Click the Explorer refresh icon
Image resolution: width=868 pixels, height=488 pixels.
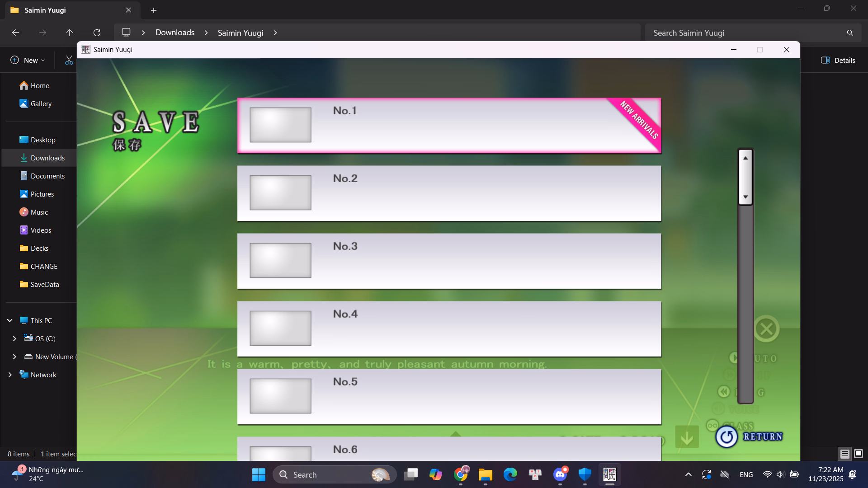(x=97, y=33)
